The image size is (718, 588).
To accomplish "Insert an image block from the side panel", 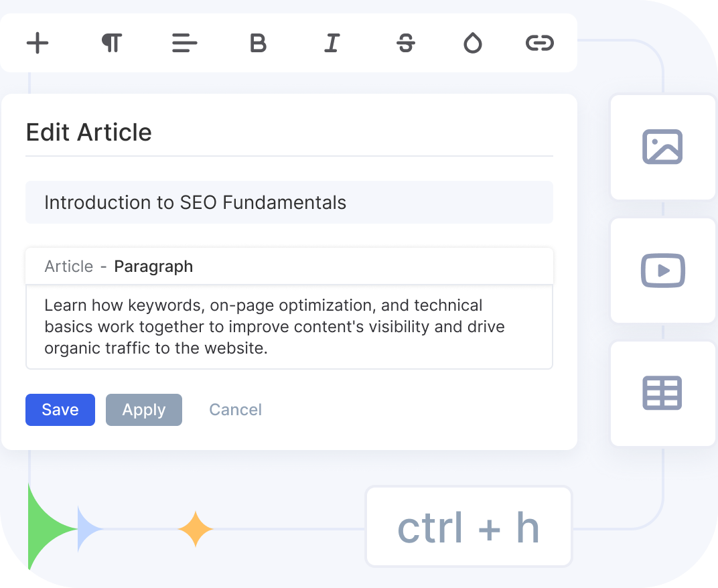I will click(662, 147).
